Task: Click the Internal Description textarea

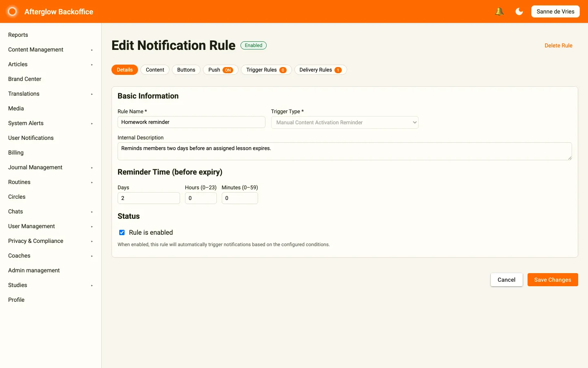Action: pyautogui.click(x=345, y=151)
